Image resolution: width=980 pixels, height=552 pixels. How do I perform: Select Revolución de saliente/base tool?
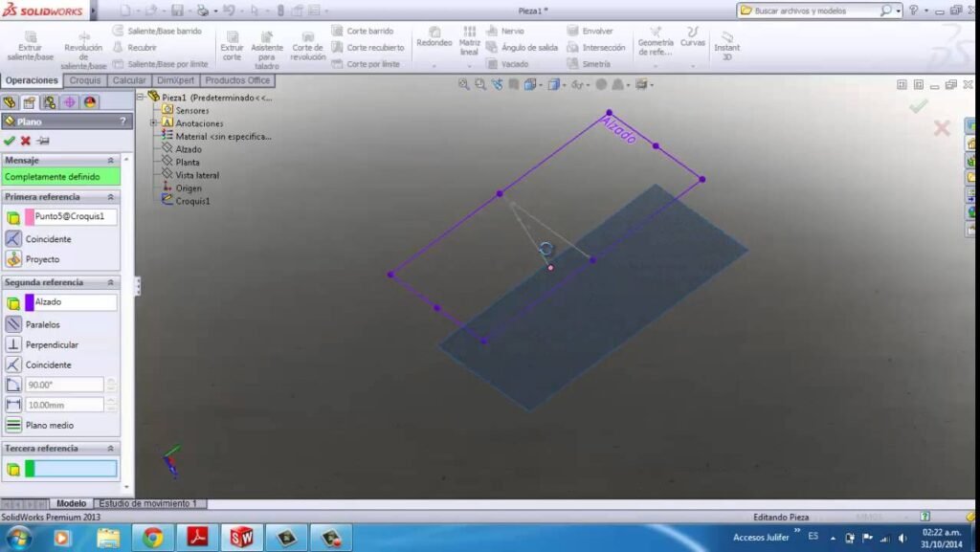(83, 50)
